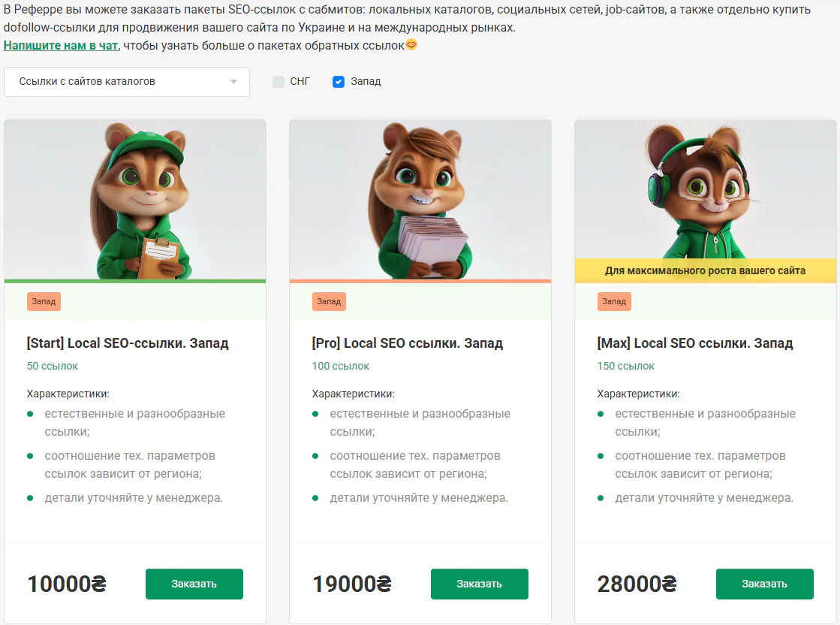Screen dimensions: 840x625
Task: Click the Запад tag on the [Max] card
Action: click(614, 301)
